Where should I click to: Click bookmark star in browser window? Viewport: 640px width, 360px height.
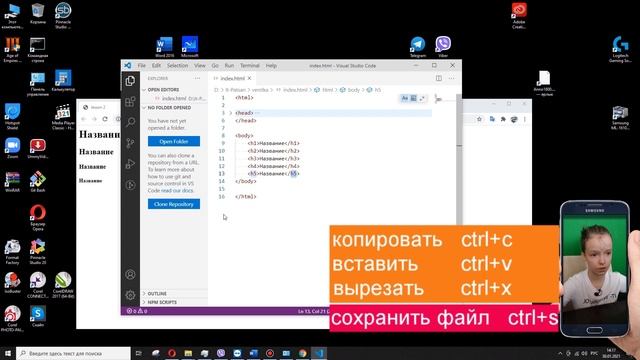(479, 119)
